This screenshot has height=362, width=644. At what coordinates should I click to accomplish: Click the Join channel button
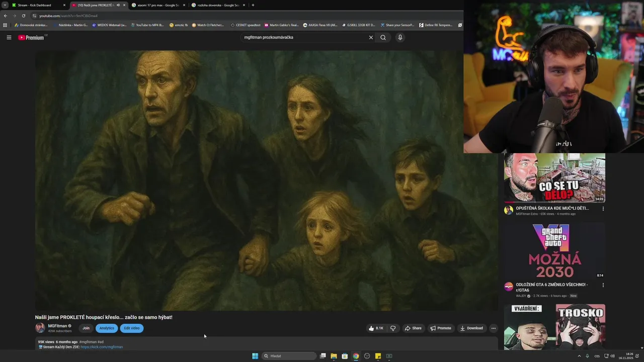(86, 328)
